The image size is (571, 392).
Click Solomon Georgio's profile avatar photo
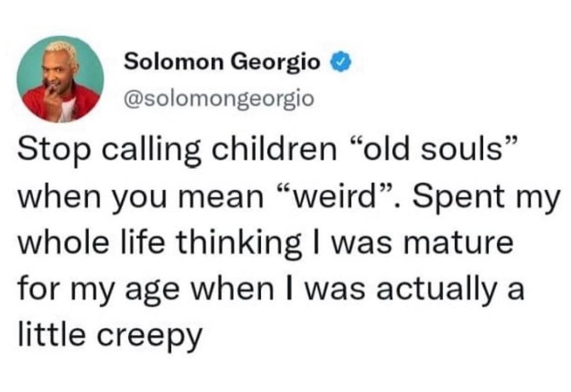[60, 79]
